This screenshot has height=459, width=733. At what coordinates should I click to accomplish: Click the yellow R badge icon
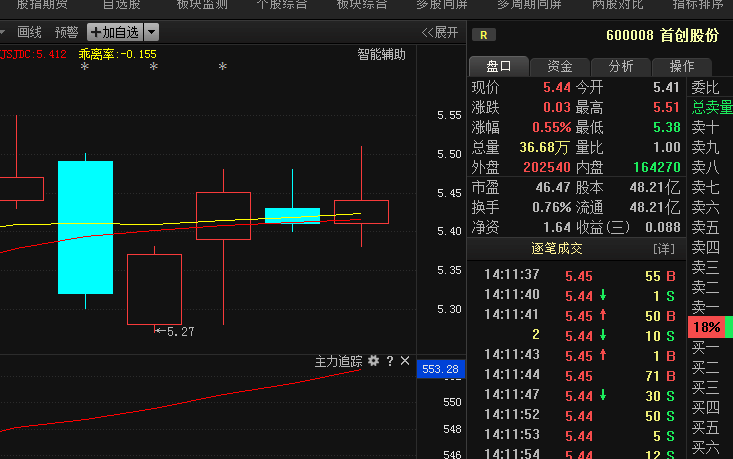pos(484,35)
